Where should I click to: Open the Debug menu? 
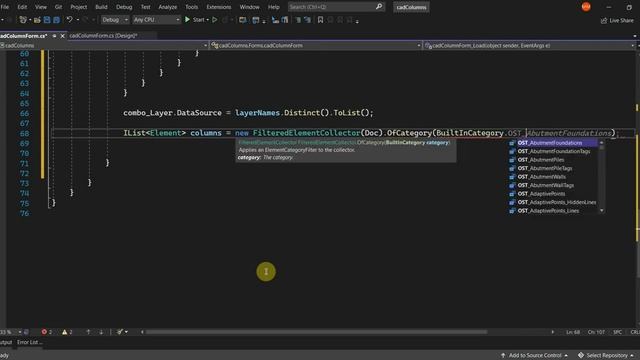point(124,7)
